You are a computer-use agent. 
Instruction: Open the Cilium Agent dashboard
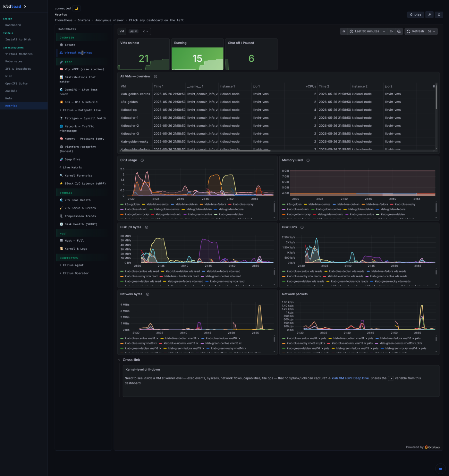73,265
